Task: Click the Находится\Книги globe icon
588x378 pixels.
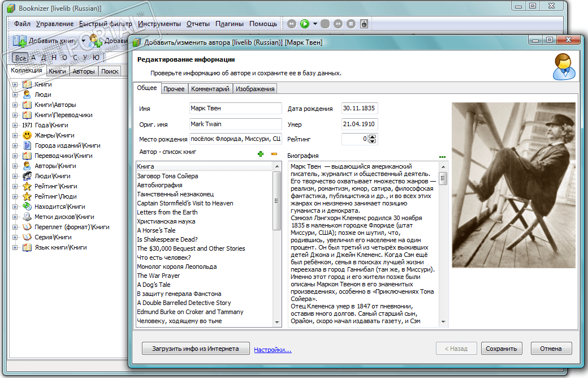Action: 27,207
